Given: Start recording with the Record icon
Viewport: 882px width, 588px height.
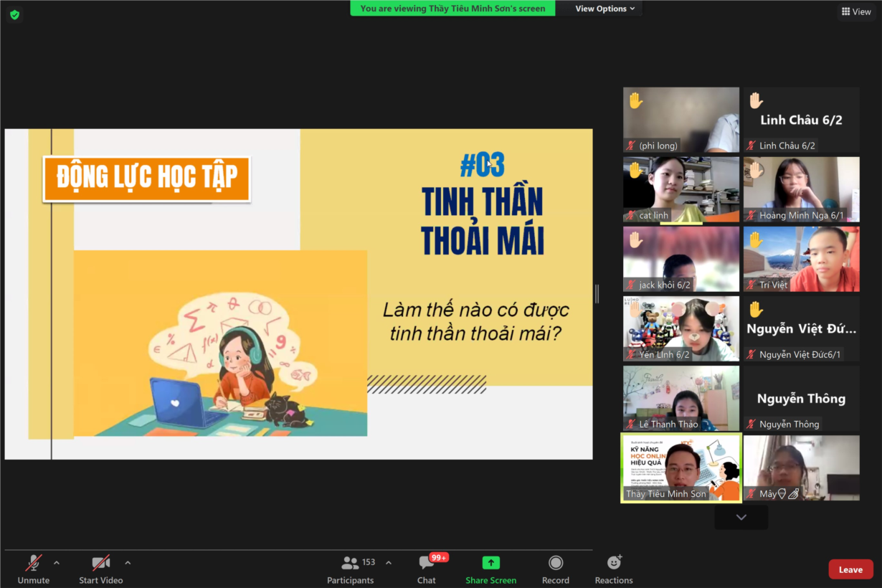Looking at the screenshot, I should pyautogui.click(x=555, y=563).
